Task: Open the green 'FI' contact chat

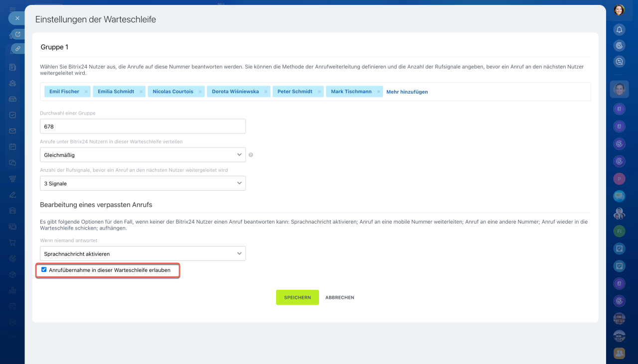Action: pyautogui.click(x=619, y=232)
